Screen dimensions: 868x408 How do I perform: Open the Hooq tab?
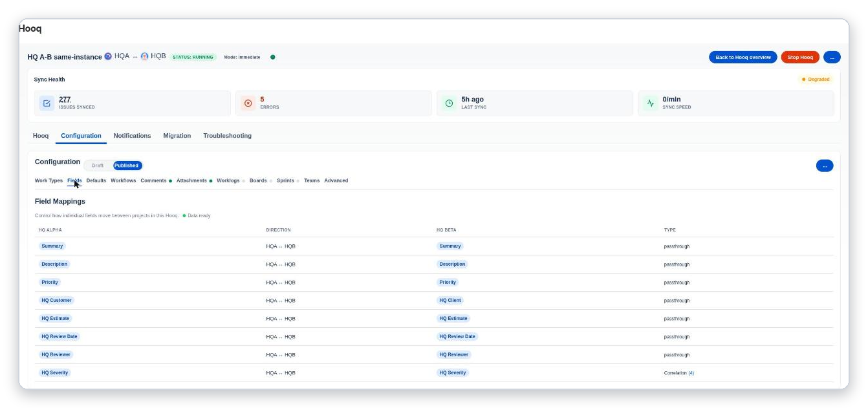click(x=41, y=136)
